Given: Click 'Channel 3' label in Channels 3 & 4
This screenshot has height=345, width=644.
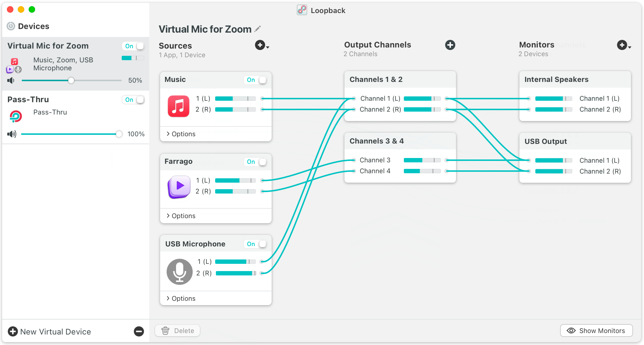Looking at the screenshot, I should point(375,160).
